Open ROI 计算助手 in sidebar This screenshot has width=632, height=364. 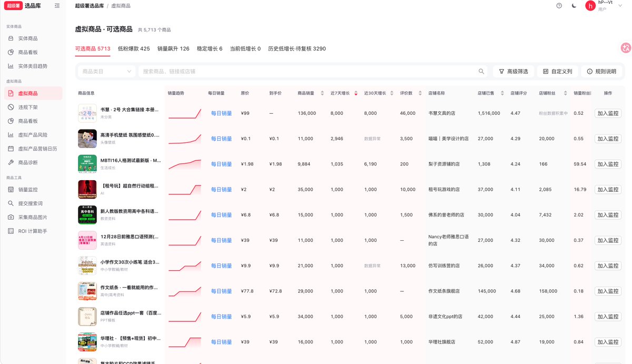coord(33,231)
